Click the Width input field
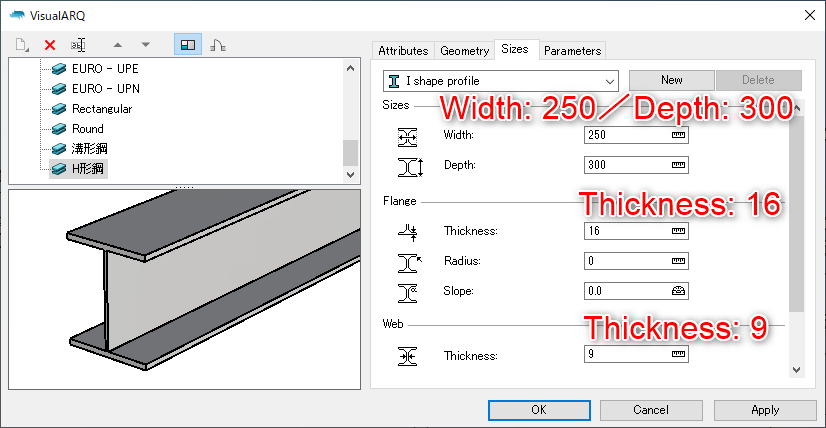826x428 pixels. (x=636, y=135)
